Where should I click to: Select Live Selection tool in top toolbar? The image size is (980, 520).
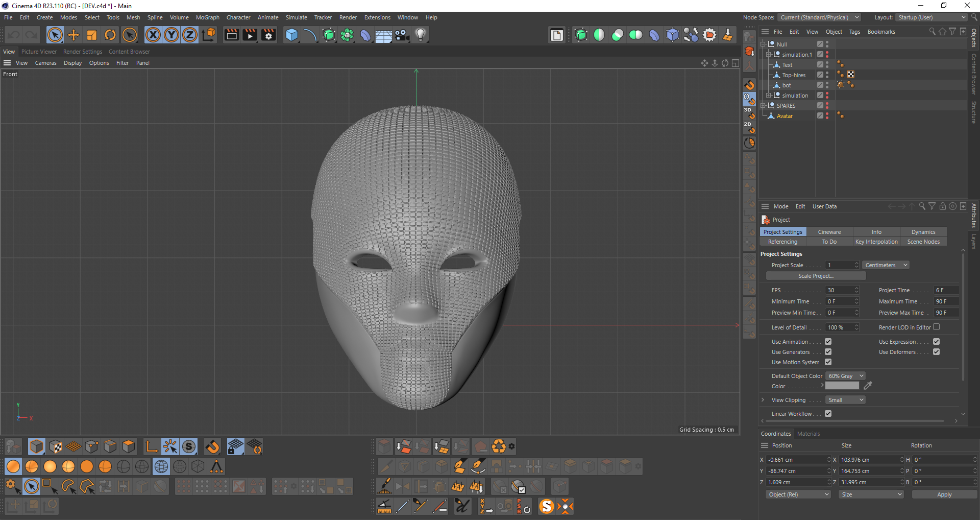55,35
